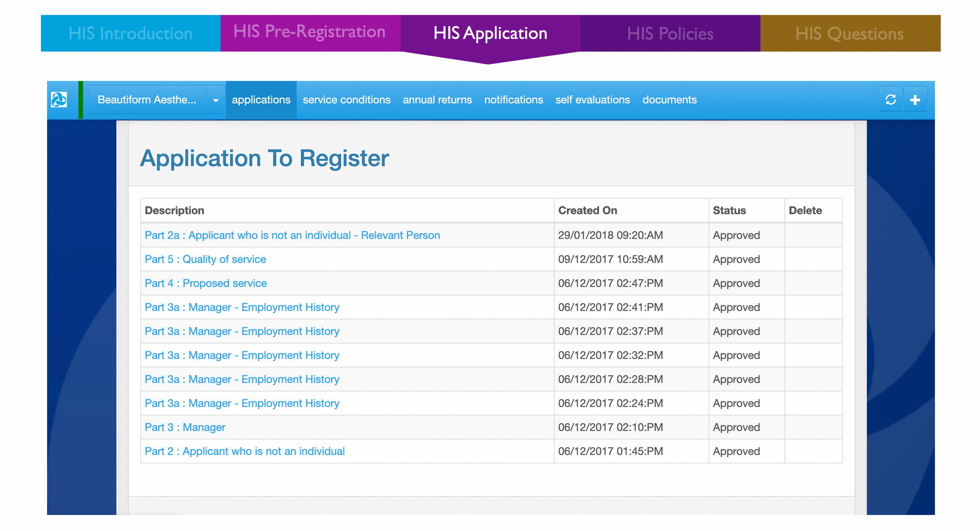Open annual returns section
980x531 pixels.
point(437,100)
